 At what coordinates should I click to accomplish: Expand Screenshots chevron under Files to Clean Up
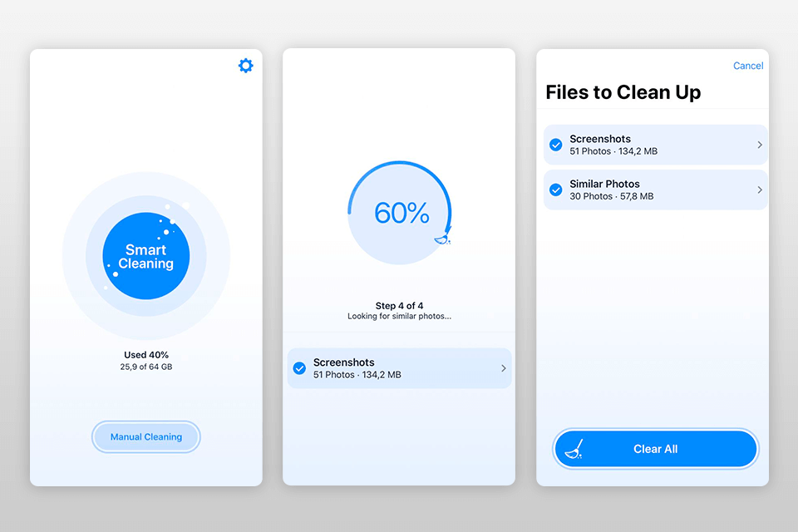click(x=760, y=145)
